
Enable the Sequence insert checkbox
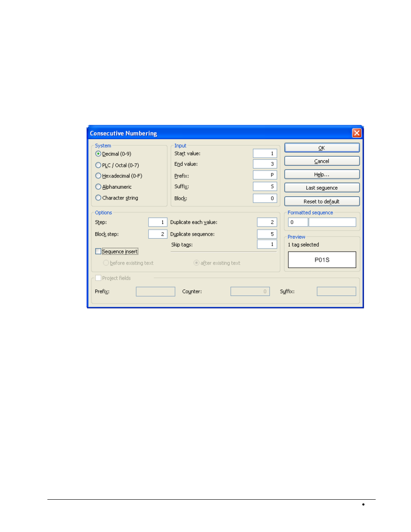pyautogui.click(x=98, y=252)
